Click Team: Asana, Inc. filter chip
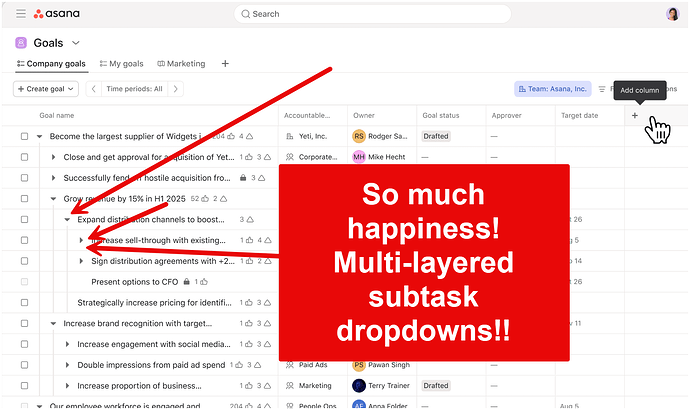Viewport: 690px width, 409px height. coord(553,89)
